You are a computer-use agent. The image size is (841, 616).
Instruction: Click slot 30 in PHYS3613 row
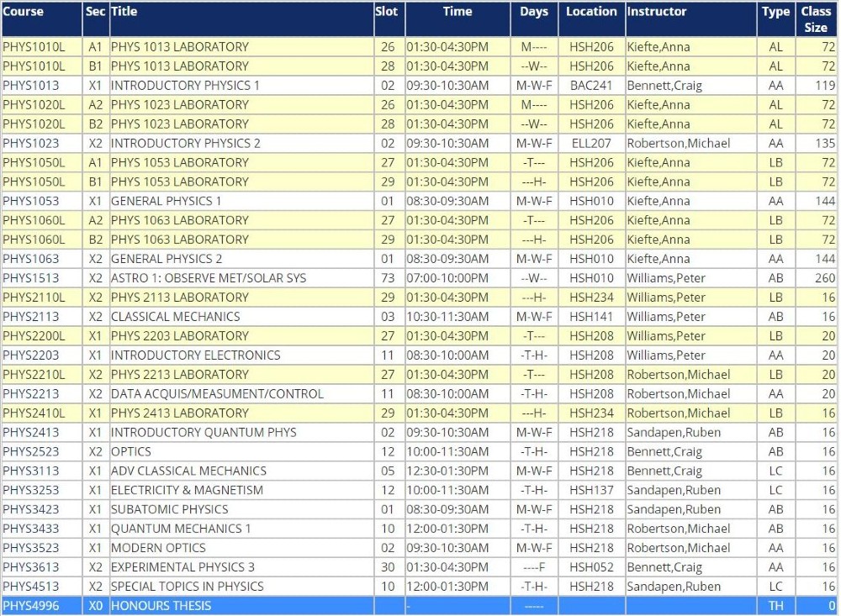388,568
